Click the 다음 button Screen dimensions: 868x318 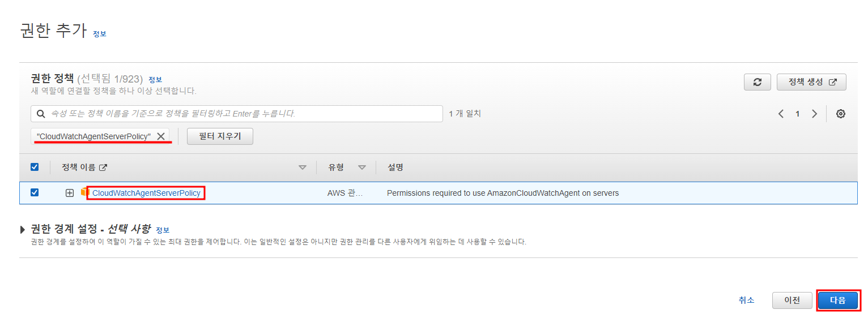[x=837, y=300]
